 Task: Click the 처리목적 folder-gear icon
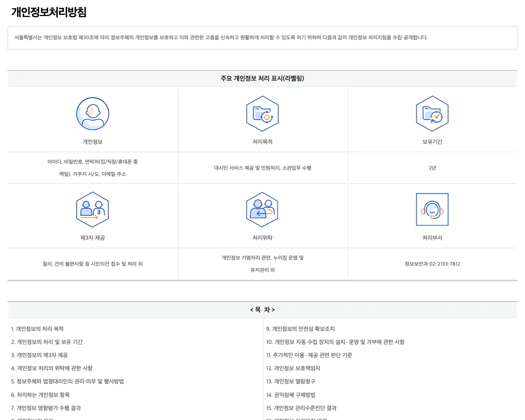point(262,114)
